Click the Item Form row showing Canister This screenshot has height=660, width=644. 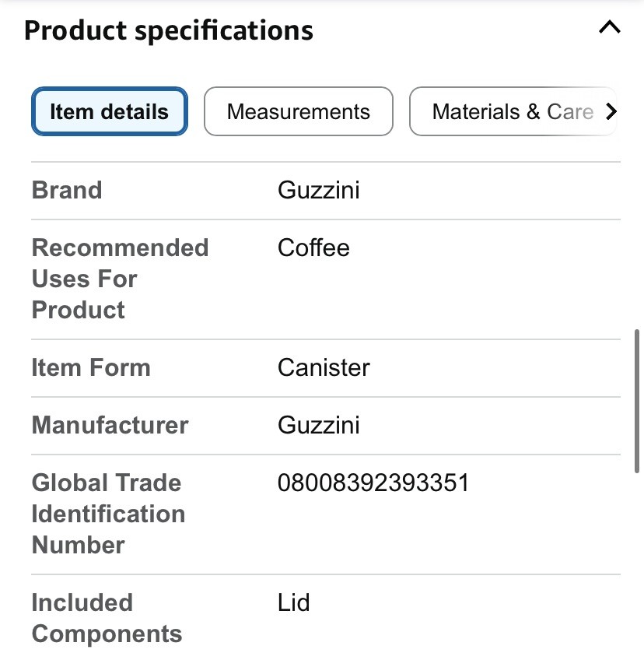tap(324, 367)
